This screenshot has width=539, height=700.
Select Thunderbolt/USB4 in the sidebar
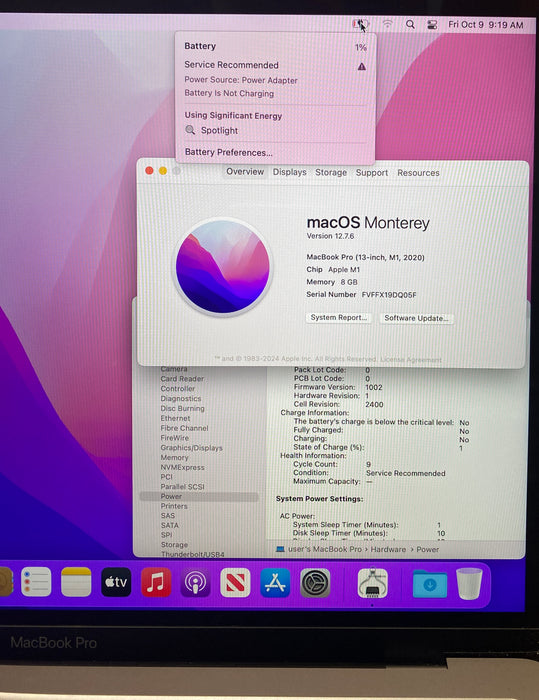[193, 554]
